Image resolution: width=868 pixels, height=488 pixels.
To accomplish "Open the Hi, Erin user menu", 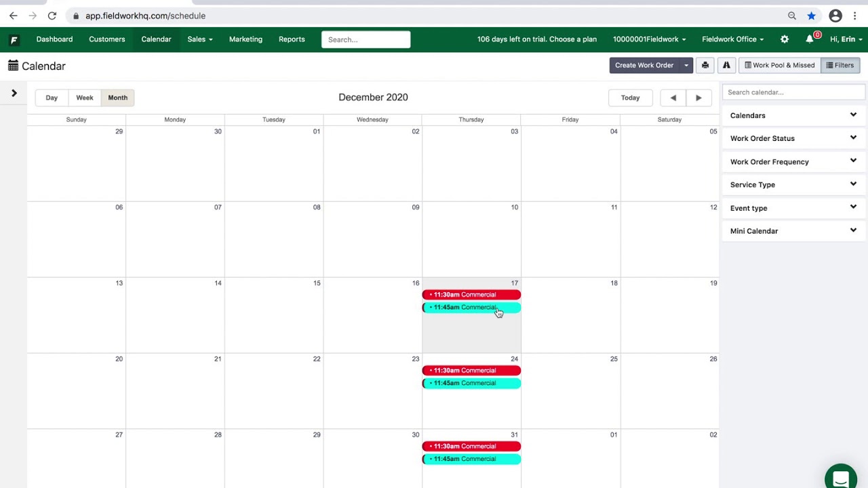I will (x=846, y=39).
